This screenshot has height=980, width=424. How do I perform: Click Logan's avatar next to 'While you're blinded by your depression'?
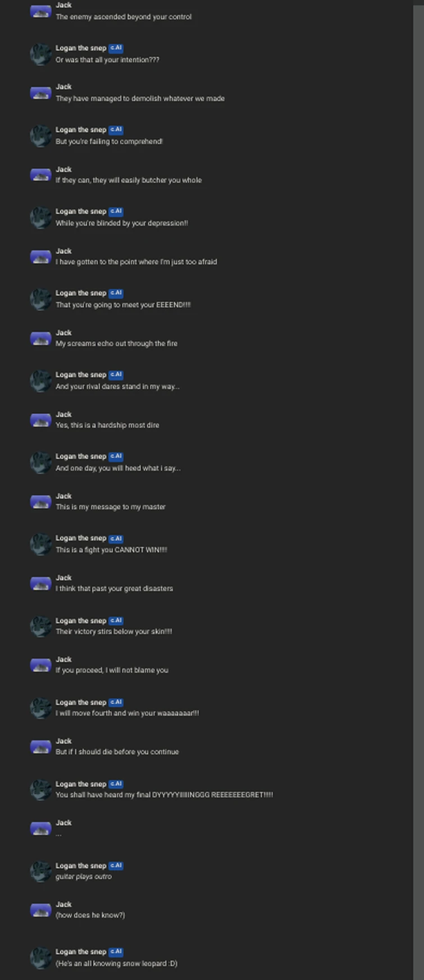[x=40, y=218]
